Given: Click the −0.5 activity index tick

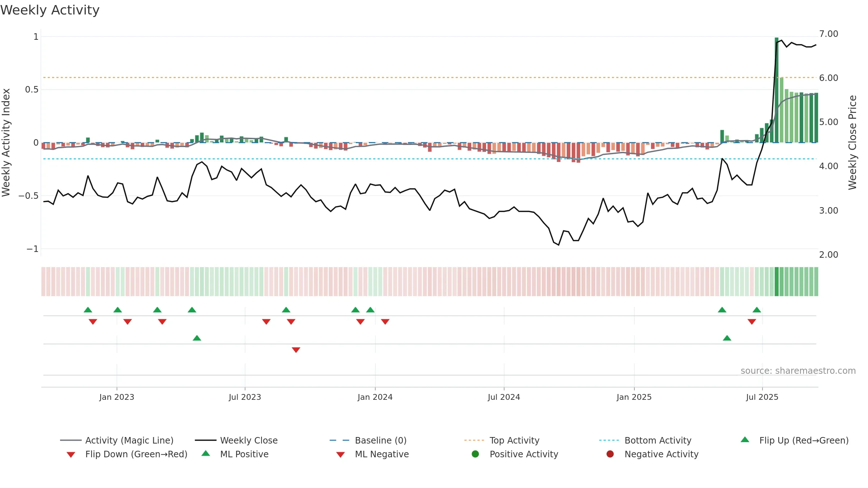Looking at the screenshot, I should pyautogui.click(x=28, y=196).
